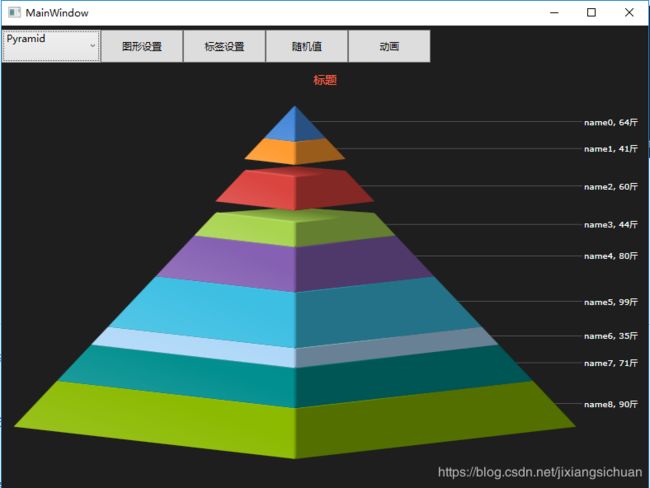The width and height of the screenshot is (650, 488).
Task: Click the label name7, 71斤
Action: click(x=611, y=363)
